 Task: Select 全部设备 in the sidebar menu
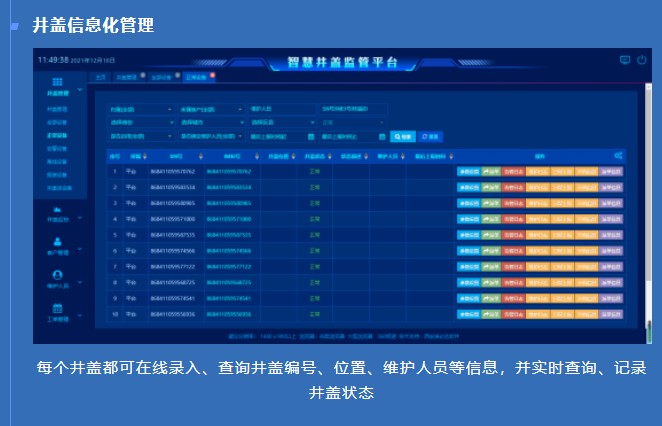point(56,120)
